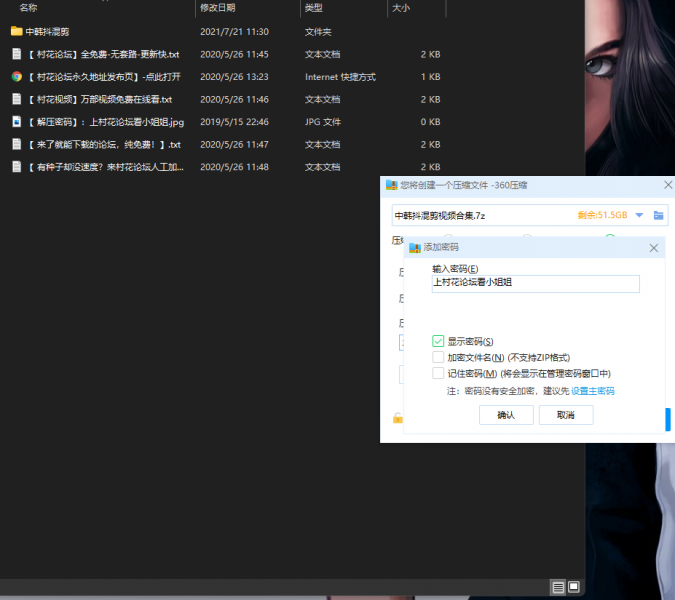The width and height of the screenshot is (675, 600).
Task: Sort files by 类型 column header
Action: tap(313, 7)
